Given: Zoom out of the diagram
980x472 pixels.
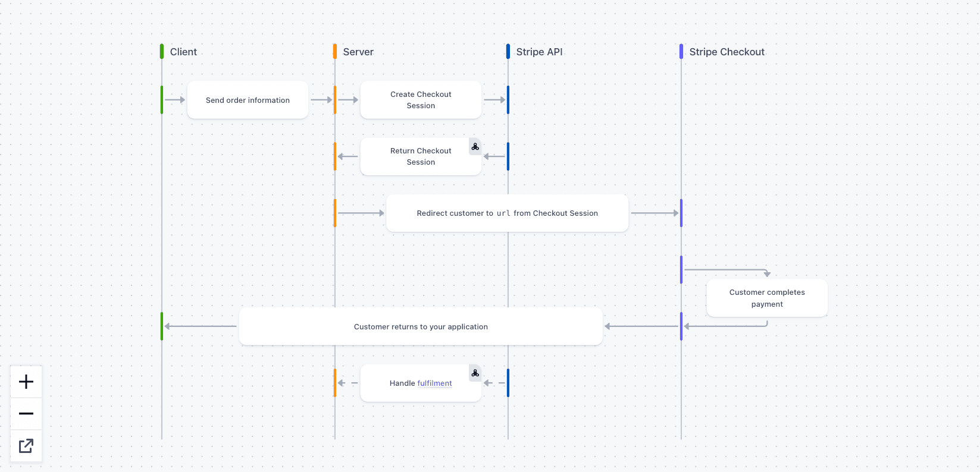Looking at the screenshot, I should [26, 414].
